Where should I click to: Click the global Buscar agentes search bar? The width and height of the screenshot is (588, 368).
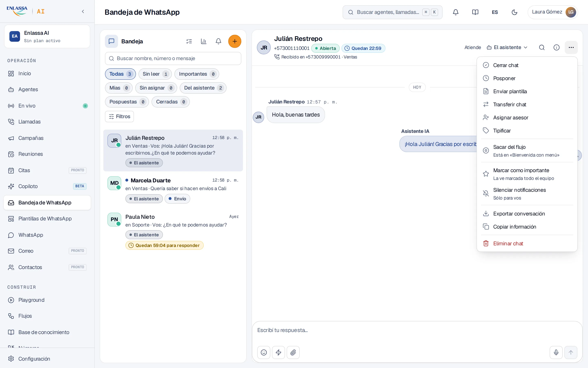tap(392, 12)
